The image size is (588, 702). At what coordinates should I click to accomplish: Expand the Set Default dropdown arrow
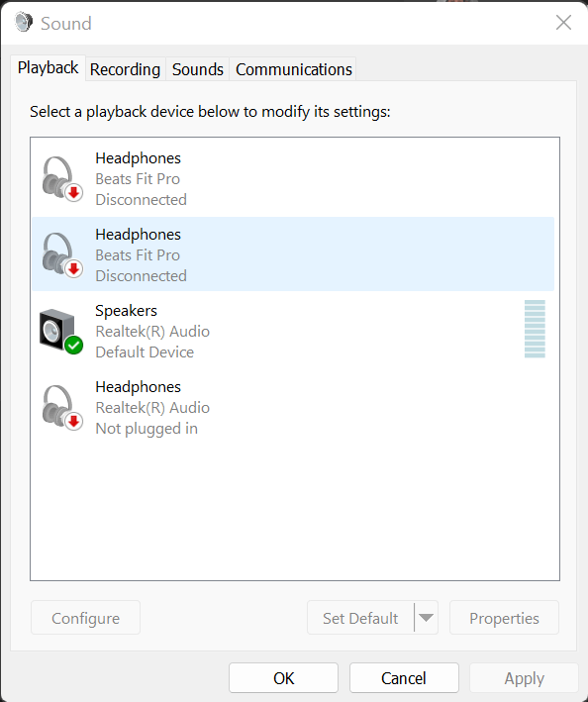tap(426, 618)
